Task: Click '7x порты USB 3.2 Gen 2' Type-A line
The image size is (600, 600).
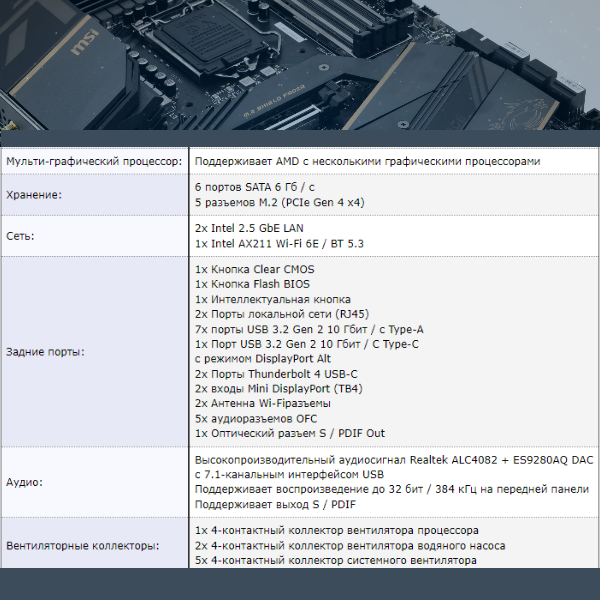Action: pos(309,329)
